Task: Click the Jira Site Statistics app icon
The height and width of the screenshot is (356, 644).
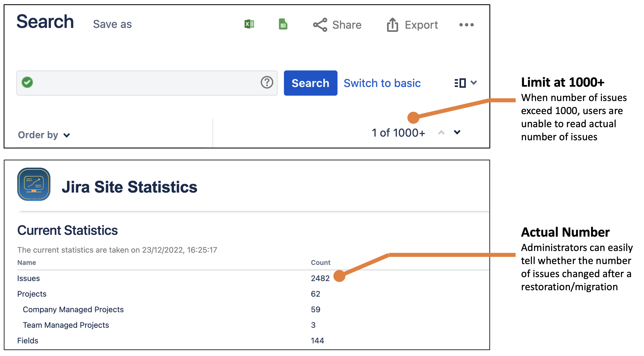Action: click(34, 184)
